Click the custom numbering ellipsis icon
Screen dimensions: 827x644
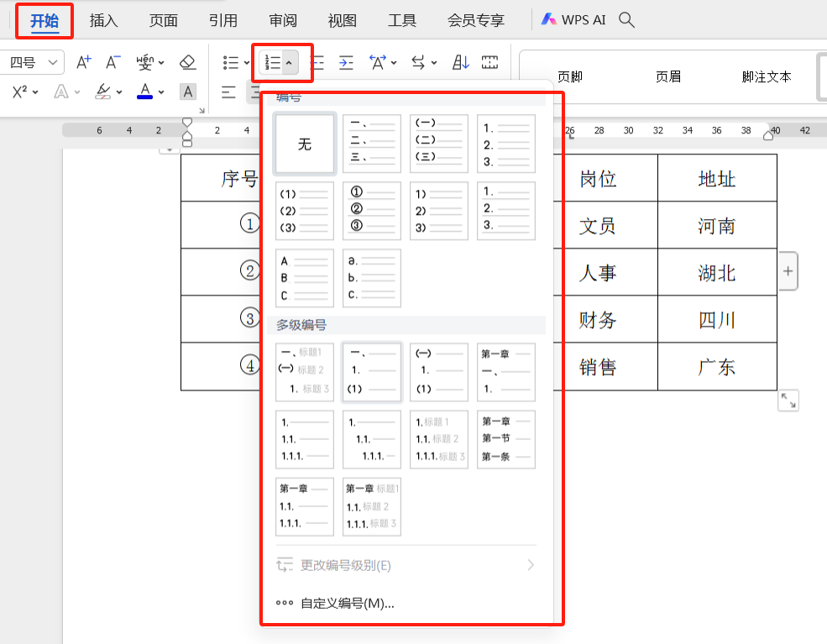[x=285, y=603]
